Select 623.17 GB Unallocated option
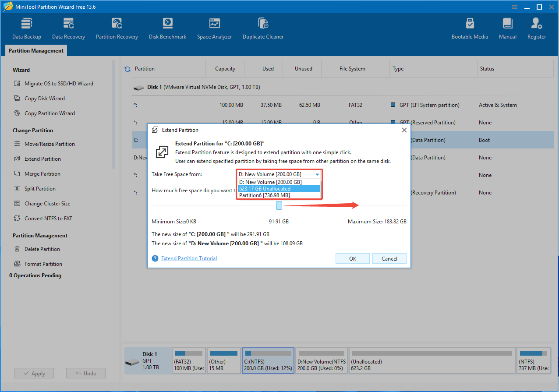Screen dimensions: 559x392 [279, 189]
